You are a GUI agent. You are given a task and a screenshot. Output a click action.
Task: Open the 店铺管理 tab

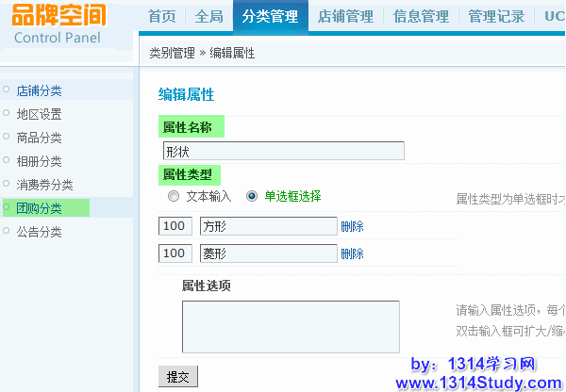click(346, 16)
